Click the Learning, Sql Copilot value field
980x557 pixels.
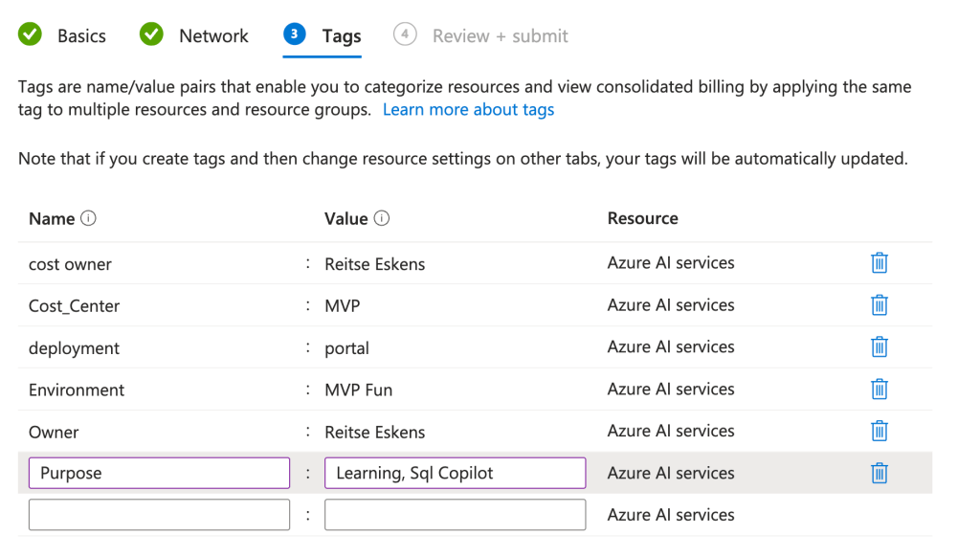pos(455,473)
